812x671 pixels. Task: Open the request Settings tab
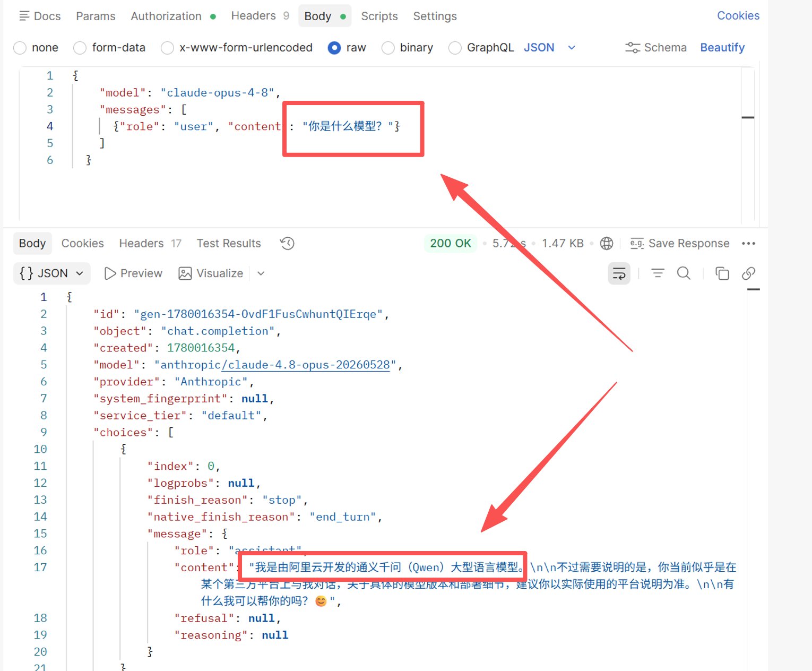tap(435, 16)
